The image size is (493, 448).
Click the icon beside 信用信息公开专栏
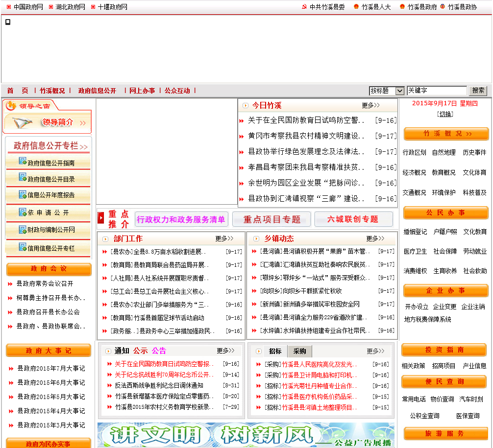click(23, 247)
